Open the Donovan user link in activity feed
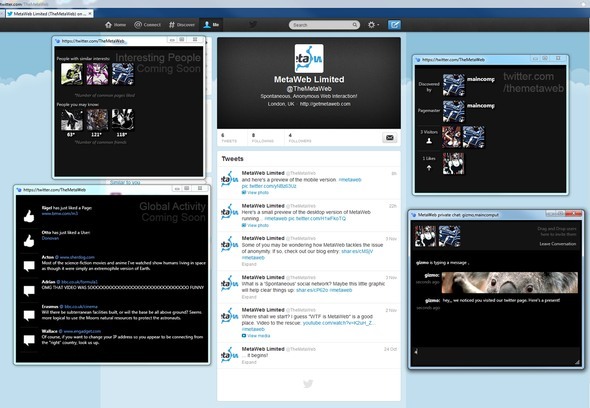Screen dimensions: 590x408 click(50, 238)
